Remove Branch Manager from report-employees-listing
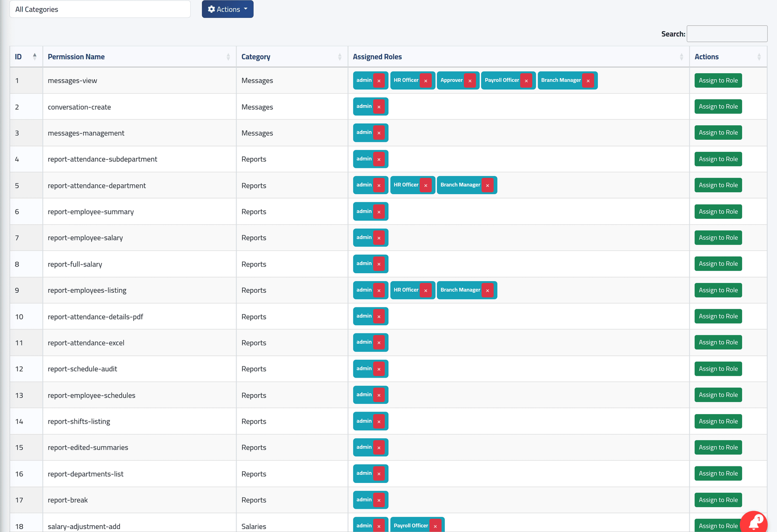 487,290
